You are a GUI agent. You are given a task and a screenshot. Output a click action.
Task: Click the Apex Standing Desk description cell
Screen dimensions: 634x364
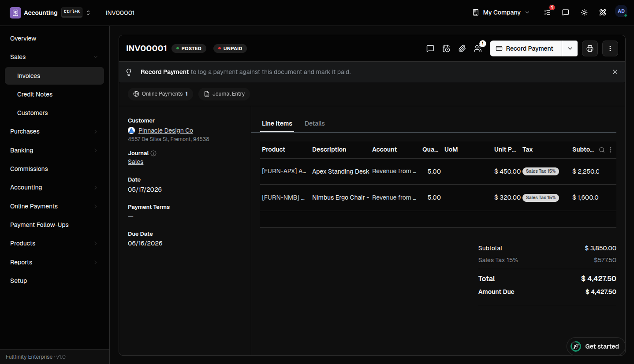[x=341, y=171]
